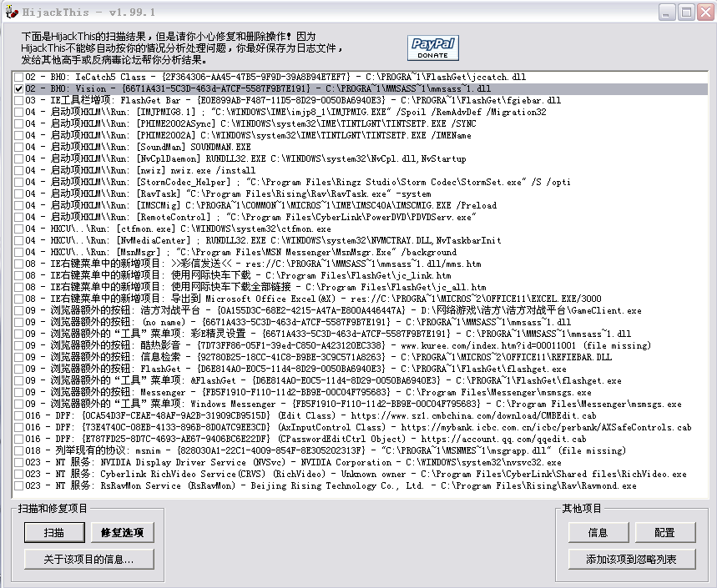
Task: Click the 修复选项 fix button
Action: pos(122,532)
